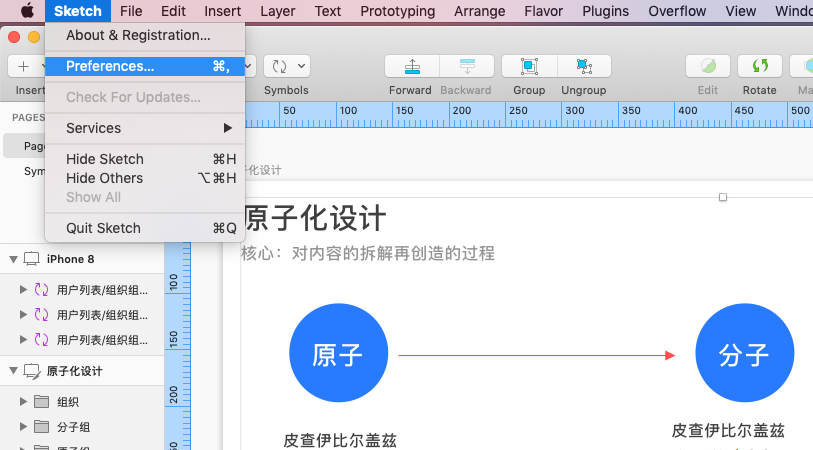Viewport: 813px width, 450px height.
Task: Choose Quit Sketch
Action: (x=145, y=228)
